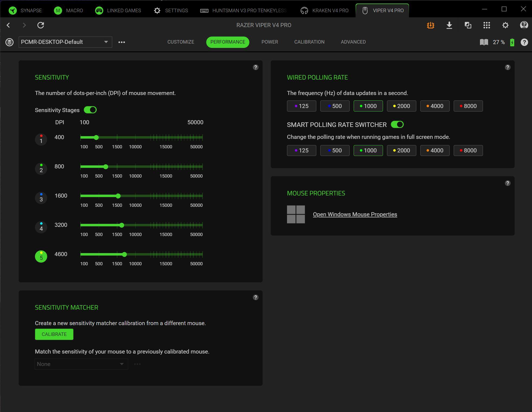Image resolution: width=532 pixels, height=412 pixels.
Task: Switch to Kraken V4 Pro tab
Action: click(x=325, y=11)
